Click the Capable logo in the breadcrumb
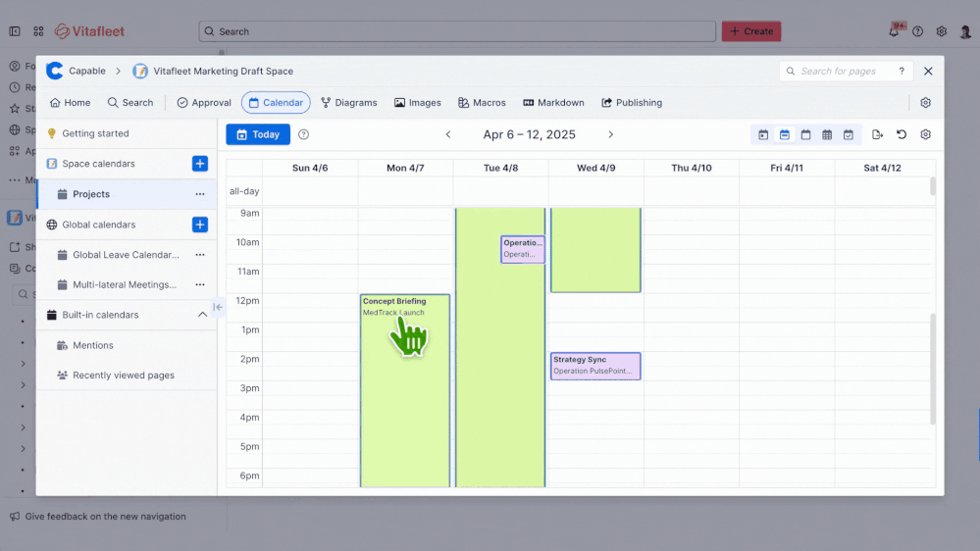Image resolution: width=980 pixels, height=551 pixels. [54, 71]
